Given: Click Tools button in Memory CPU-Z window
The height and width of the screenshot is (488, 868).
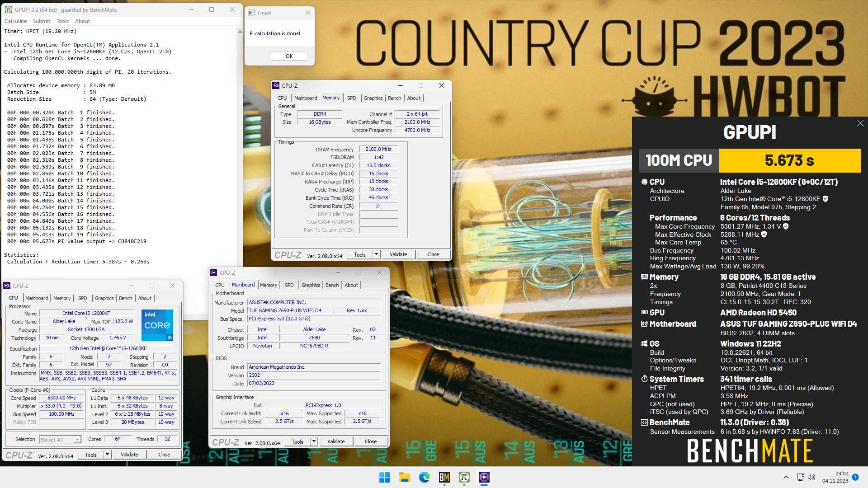Looking at the screenshot, I should (x=360, y=254).
